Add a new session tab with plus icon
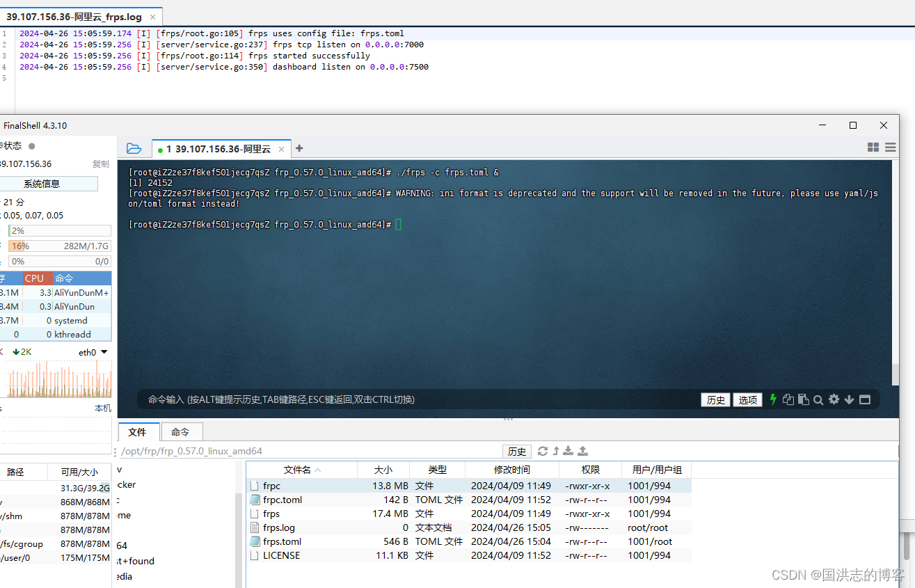915x588 pixels. click(299, 148)
